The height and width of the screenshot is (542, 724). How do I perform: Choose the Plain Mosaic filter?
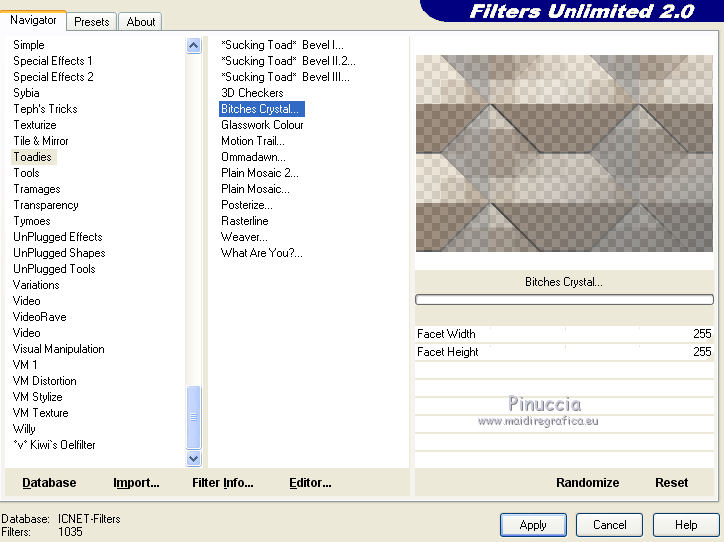pyautogui.click(x=255, y=189)
